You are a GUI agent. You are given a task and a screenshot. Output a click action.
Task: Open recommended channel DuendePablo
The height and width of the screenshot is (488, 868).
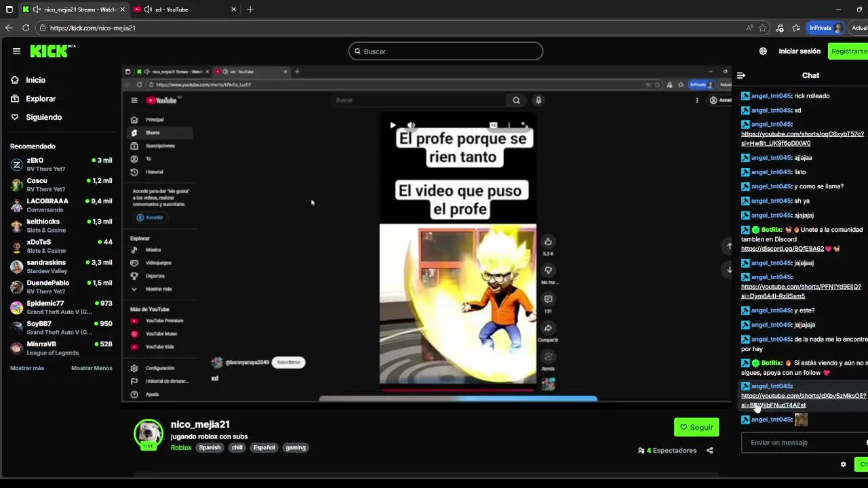pyautogui.click(x=61, y=286)
